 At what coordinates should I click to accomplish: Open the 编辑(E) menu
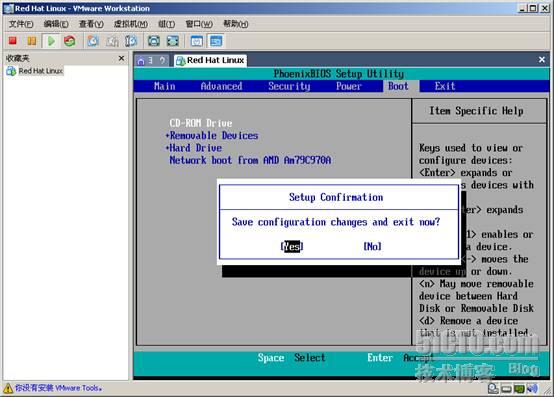56,24
